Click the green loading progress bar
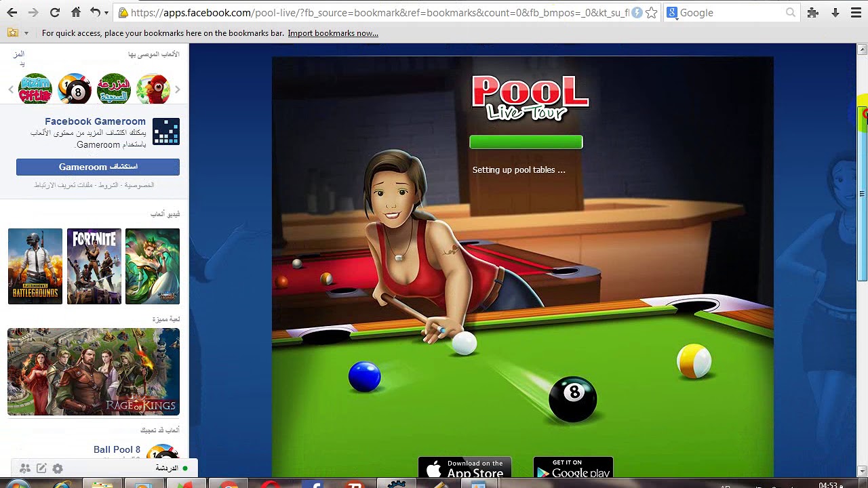Viewport: 868px width, 488px height. [526, 142]
